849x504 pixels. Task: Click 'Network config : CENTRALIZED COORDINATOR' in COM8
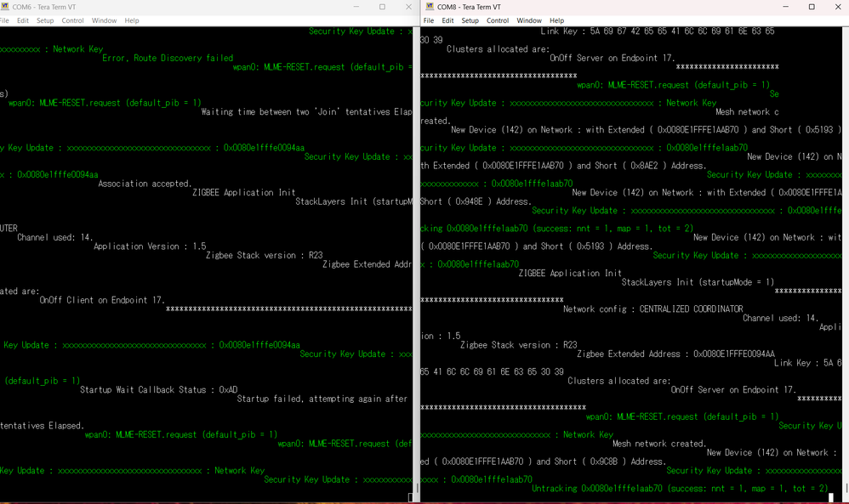[x=653, y=309]
